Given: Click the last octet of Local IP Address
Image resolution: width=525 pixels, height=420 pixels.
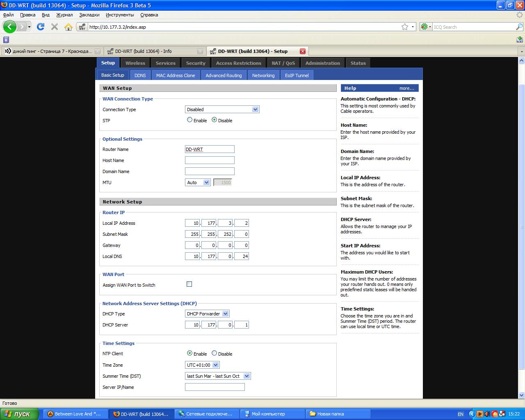Looking at the screenshot, I should tap(242, 223).
